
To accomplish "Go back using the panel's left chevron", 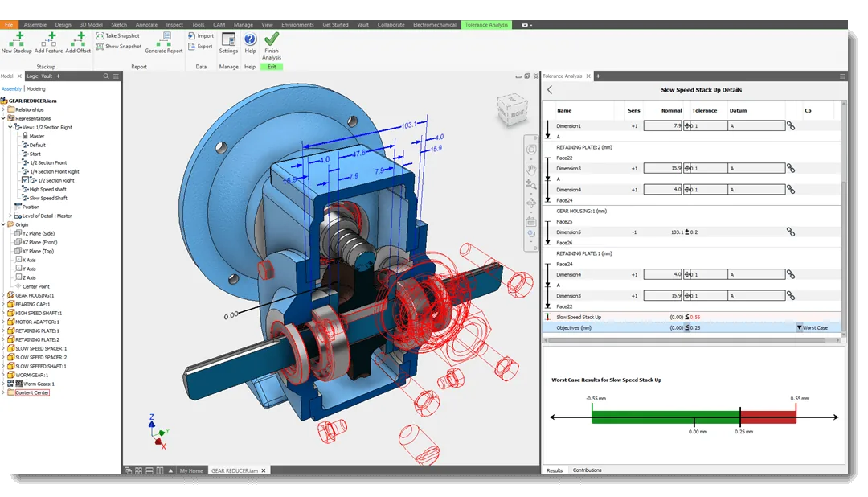I will [550, 90].
